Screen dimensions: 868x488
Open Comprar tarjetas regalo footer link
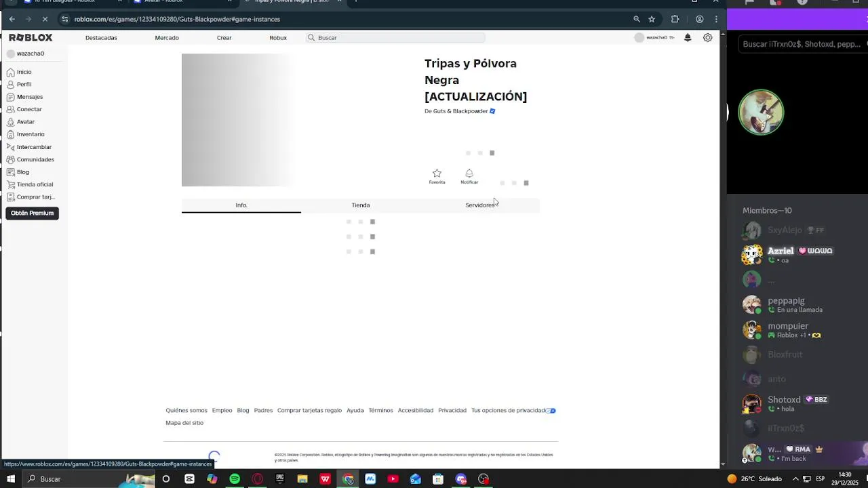tap(309, 410)
